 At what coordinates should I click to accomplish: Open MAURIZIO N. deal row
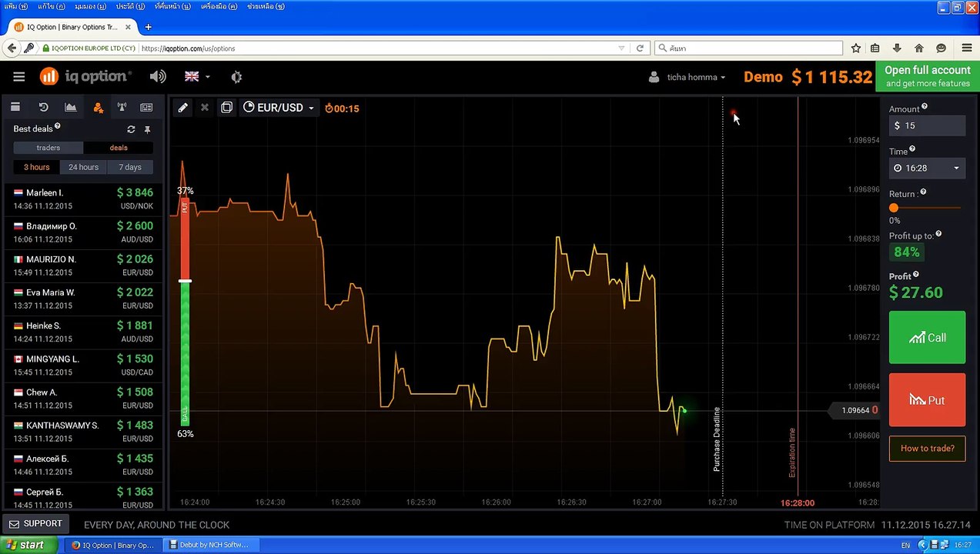(83, 265)
